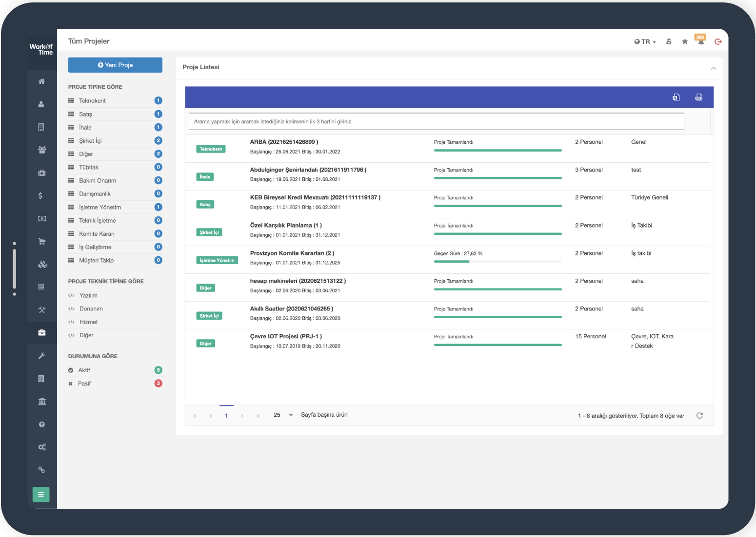The height and width of the screenshot is (537, 756).
Task: Click the WorkOfTime logo
Action: (41, 49)
